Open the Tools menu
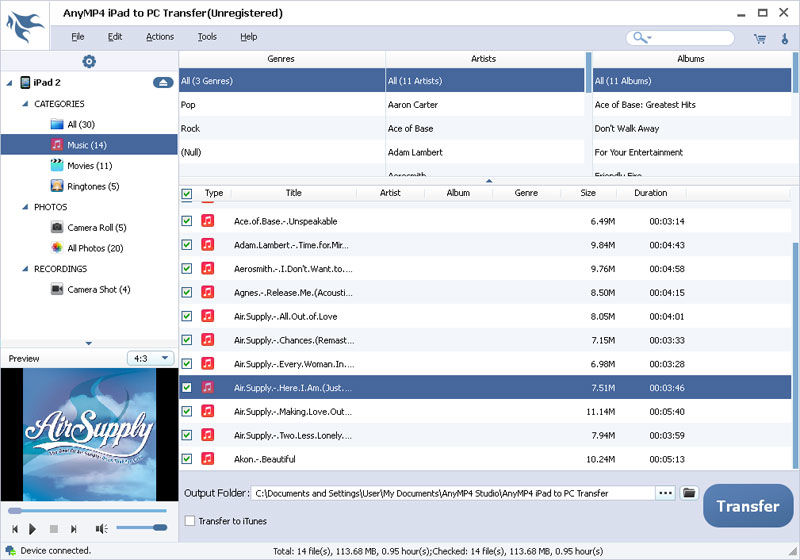The width and height of the screenshot is (800, 560). (x=207, y=37)
